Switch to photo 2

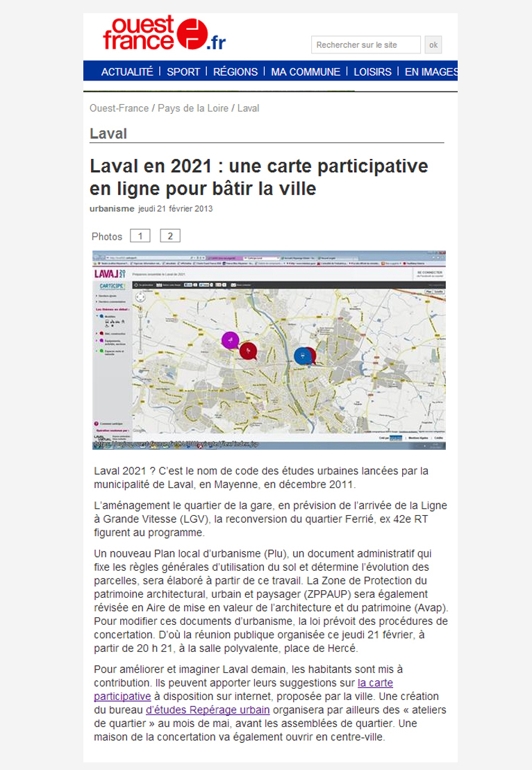coord(170,236)
